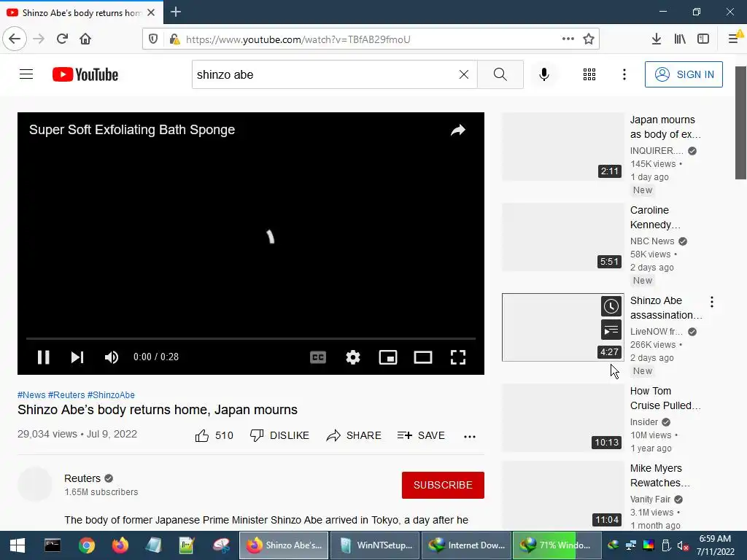Click the DISLIKE button
The width and height of the screenshot is (747, 560).
pos(279,435)
